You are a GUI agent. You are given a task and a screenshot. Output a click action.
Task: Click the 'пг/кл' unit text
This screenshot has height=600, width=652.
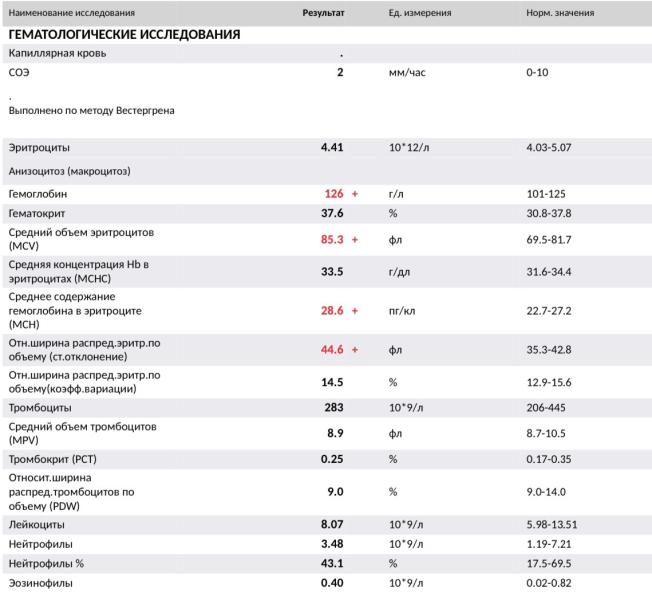point(402,311)
